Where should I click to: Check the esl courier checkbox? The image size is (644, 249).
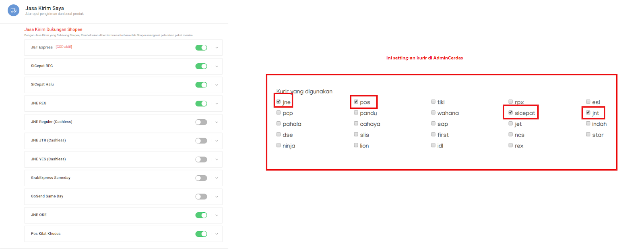point(588,102)
